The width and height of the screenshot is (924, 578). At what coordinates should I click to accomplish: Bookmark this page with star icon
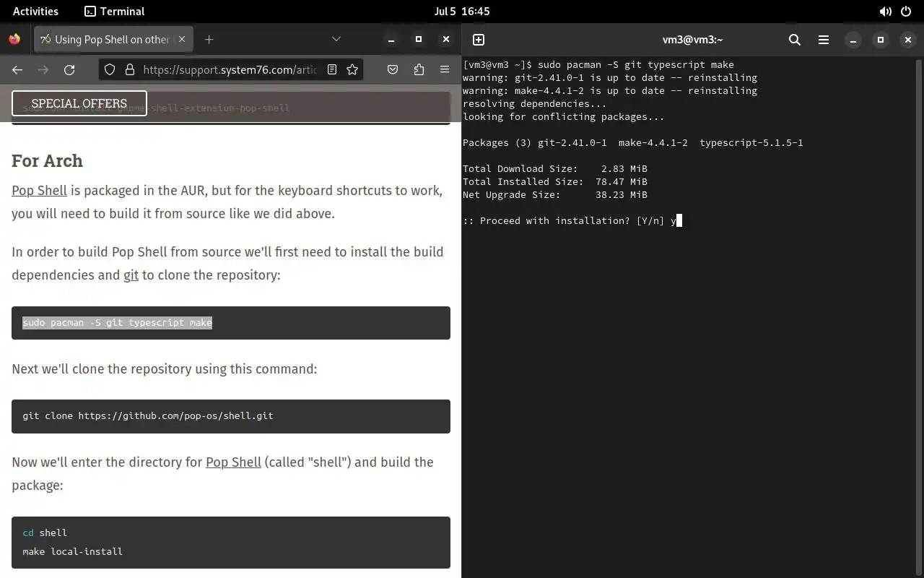tap(352, 69)
